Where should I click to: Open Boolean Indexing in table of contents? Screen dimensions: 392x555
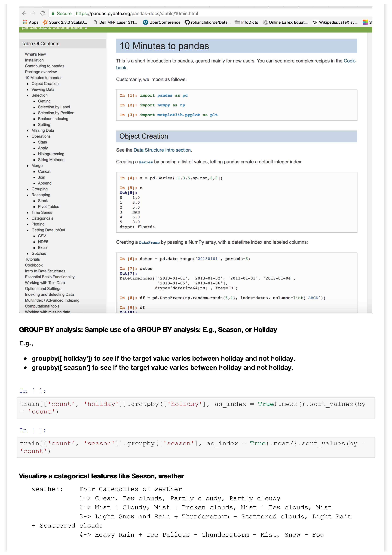[53, 119]
